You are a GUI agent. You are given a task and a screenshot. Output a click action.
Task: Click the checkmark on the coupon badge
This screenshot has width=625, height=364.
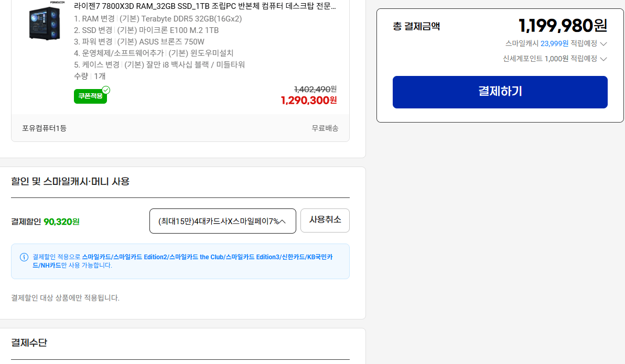coord(105,90)
